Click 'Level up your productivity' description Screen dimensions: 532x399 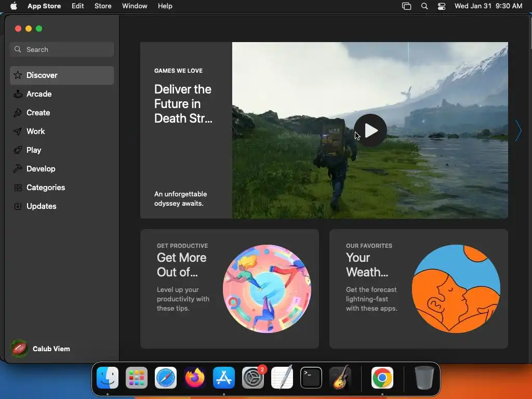point(183,299)
